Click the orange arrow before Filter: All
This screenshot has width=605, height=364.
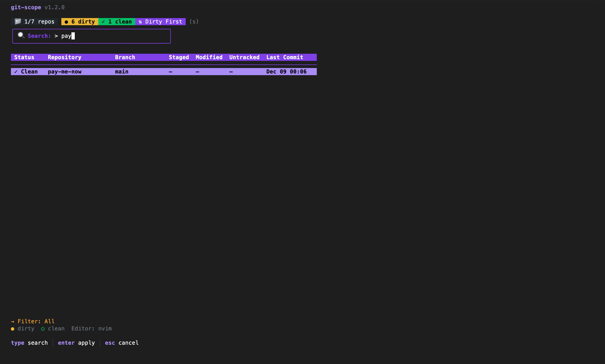coord(13,321)
